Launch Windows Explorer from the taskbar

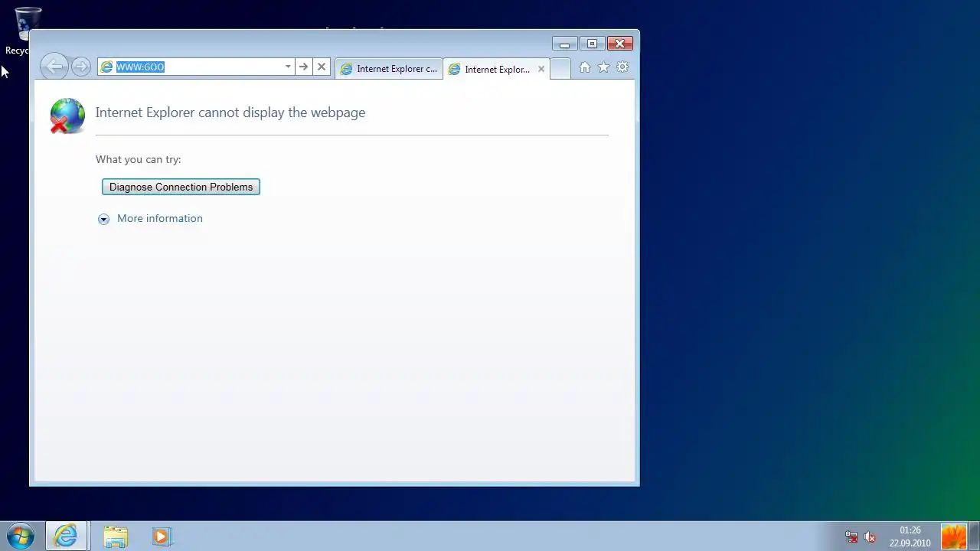tap(116, 536)
